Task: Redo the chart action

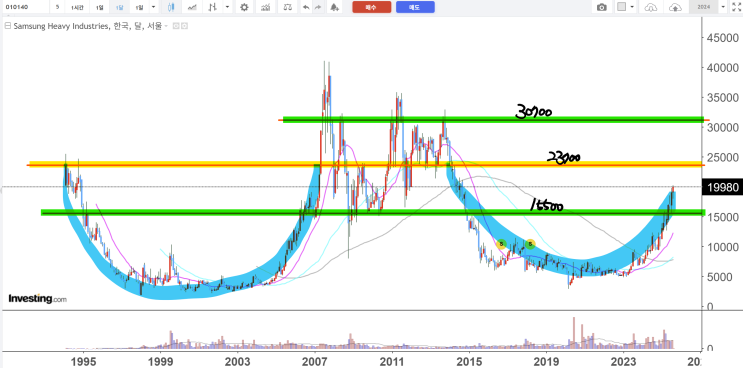Action: point(317,7)
